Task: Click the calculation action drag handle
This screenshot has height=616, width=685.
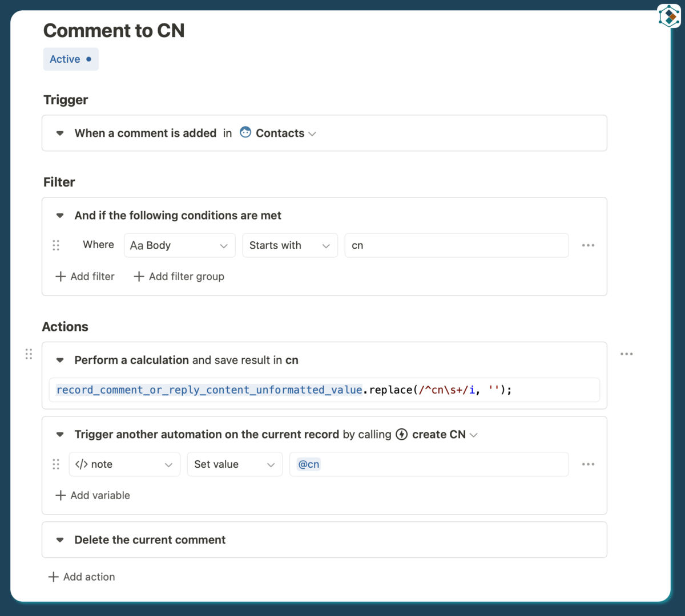Action: (x=29, y=354)
